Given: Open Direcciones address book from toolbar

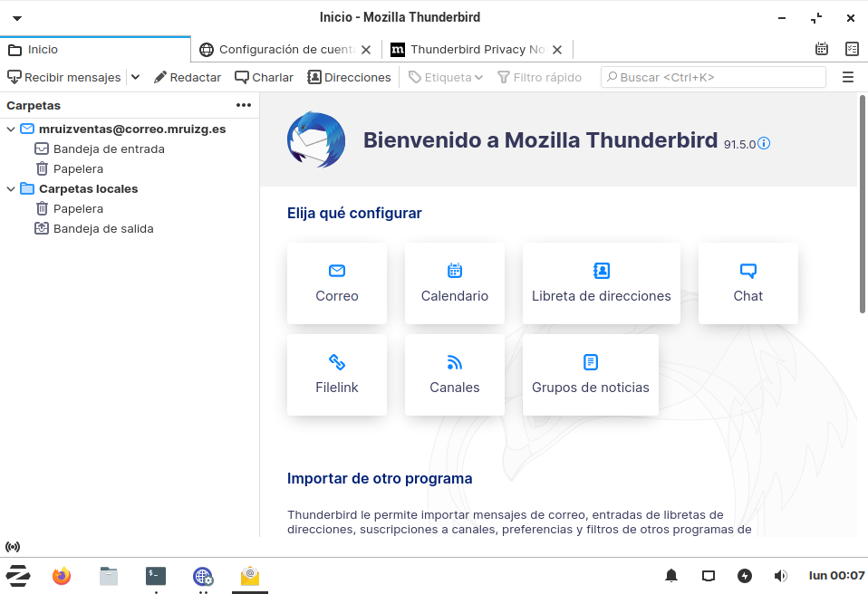Looking at the screenshot, I should point(349,78).
